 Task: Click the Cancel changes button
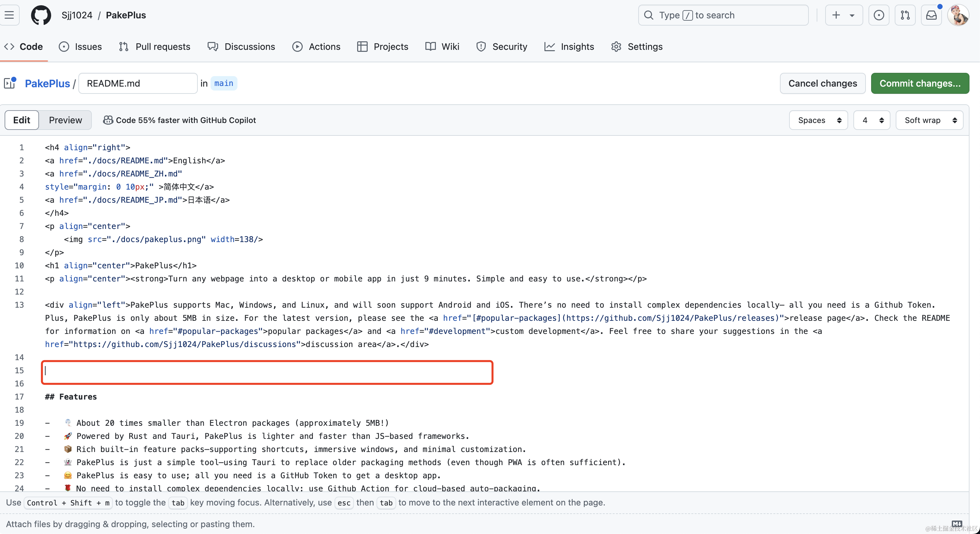[823, 83]
